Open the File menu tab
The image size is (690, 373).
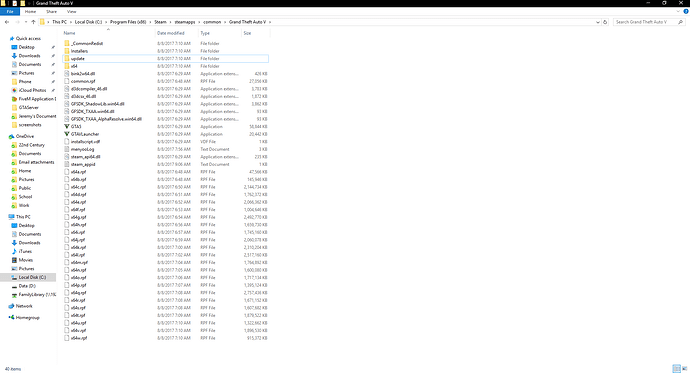[10, 11]
